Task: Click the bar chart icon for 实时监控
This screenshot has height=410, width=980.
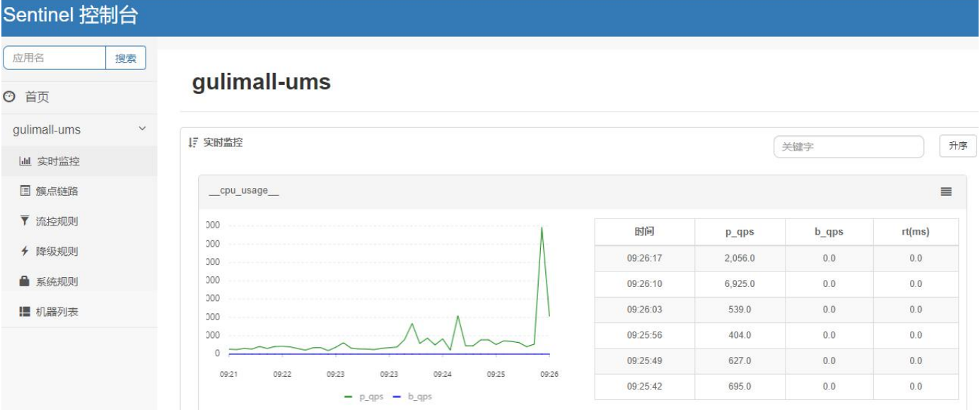Action: coord(25,161)
